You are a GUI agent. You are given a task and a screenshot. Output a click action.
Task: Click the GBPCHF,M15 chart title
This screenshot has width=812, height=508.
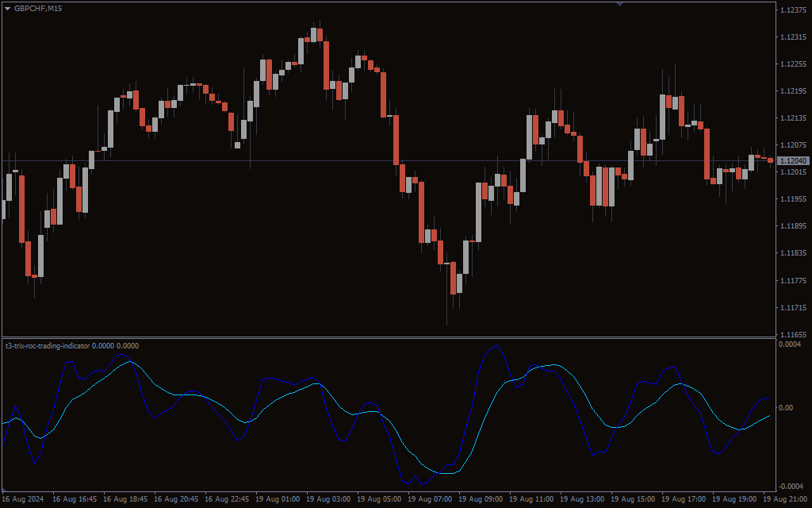click(x=38, y=9)
